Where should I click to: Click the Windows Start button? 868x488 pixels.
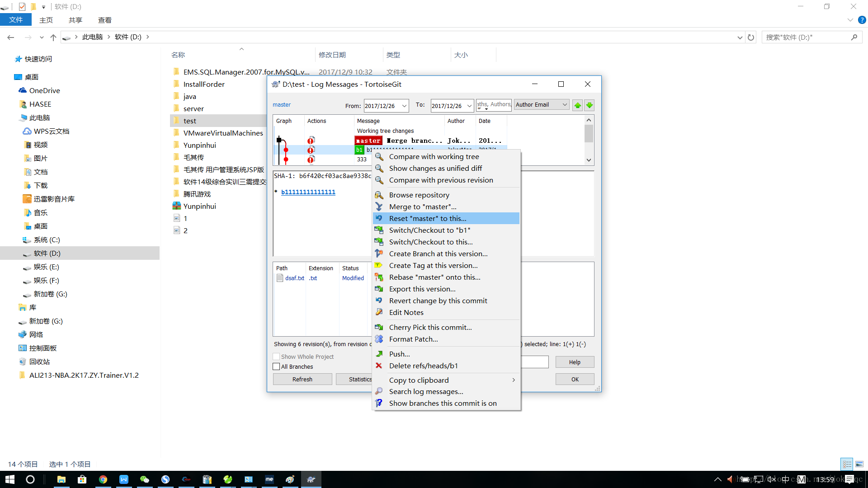tap(10, 479)
